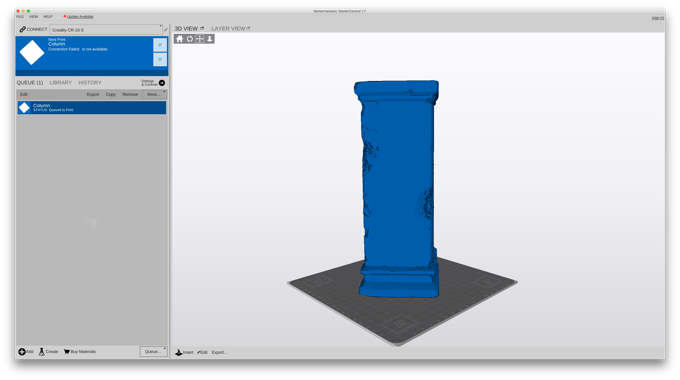Open the FILE menu
This screenshot has height=380, width=680.
[x=20, y=16]
